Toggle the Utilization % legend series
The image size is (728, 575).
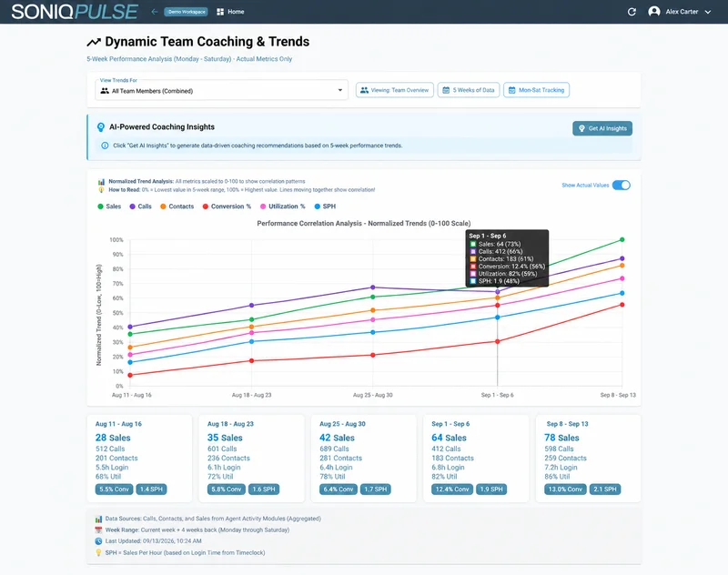click(282, 207)
